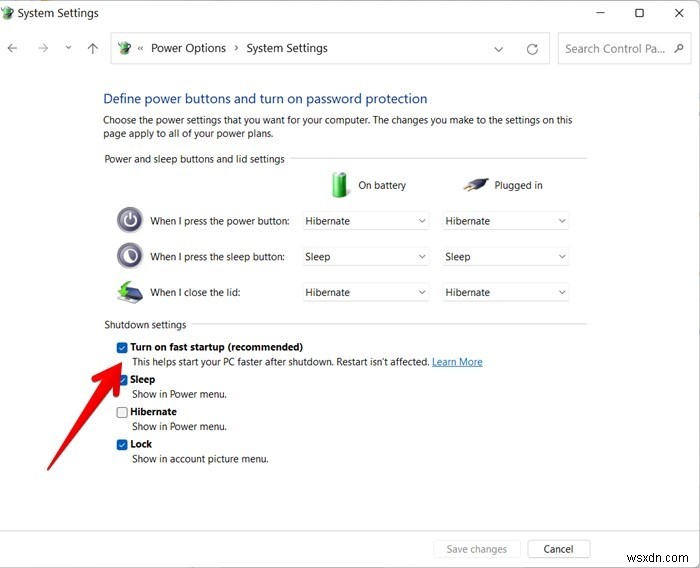Screen dimensions: 700x568
Task: Click the title bar System Settings icon
Action: (x=7, y=13)
